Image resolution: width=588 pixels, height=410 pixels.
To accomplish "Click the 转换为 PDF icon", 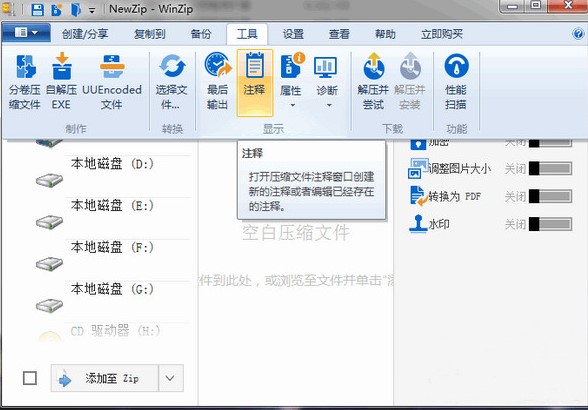I will click(418, 196).
